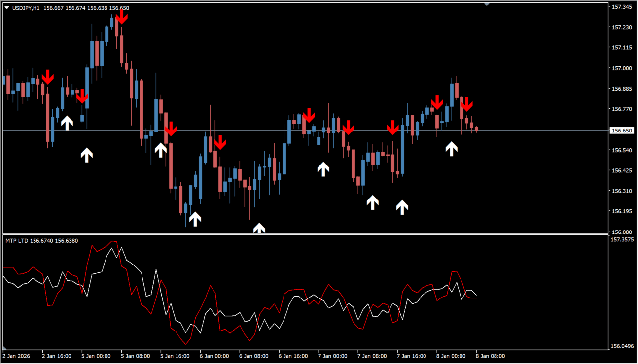Select the leftmost red down arrow signal
The width and height of the screenshot is (638, 364).
[47, 77]
